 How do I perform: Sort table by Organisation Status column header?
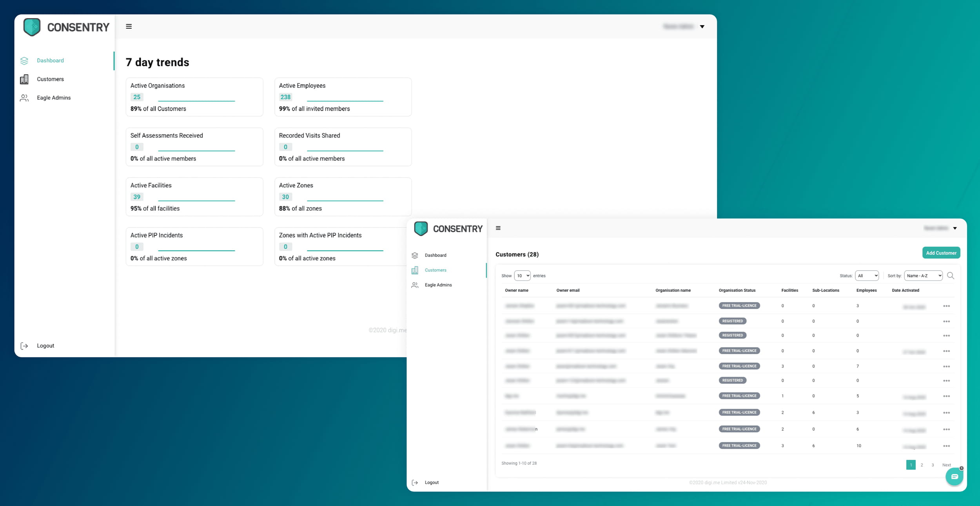(x=737, y=290)
